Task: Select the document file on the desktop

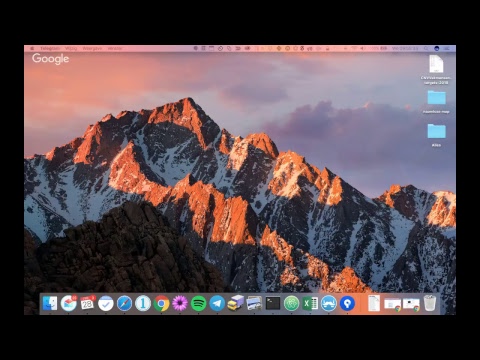Action: click(x=436, y=64)
